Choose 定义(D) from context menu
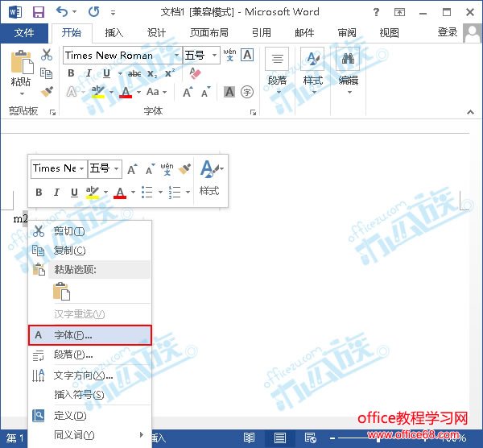The width and height of the screenshot is (483, 448). (x=89, y=416)
